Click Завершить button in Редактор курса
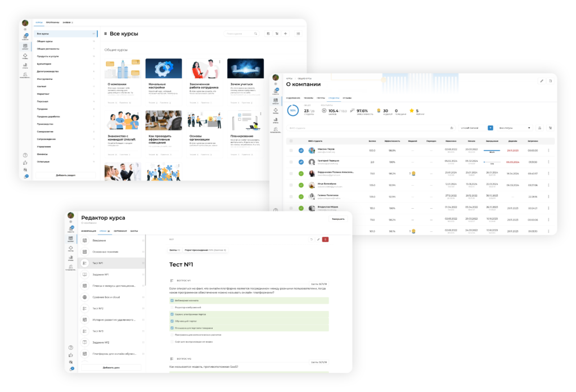The image size is (576, 392). tap(338, 219)
